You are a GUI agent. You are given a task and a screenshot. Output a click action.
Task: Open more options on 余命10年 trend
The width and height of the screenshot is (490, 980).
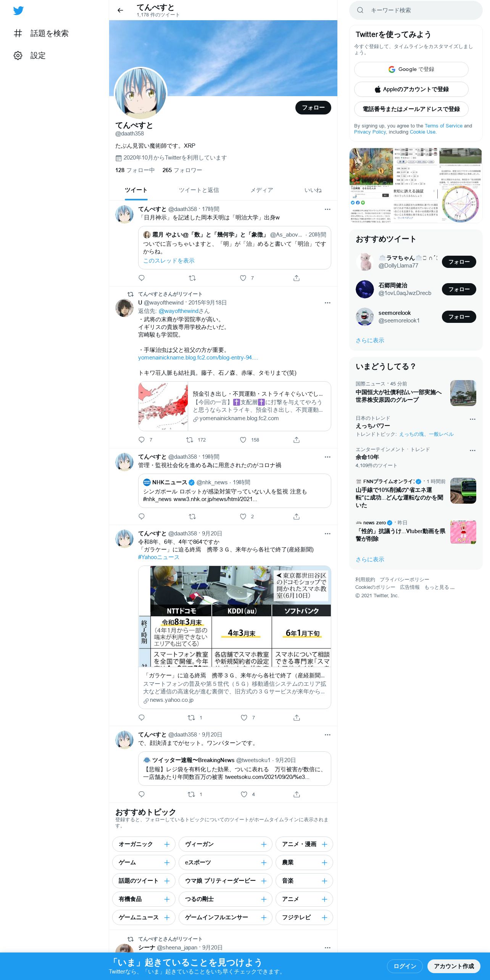point(472,450)
